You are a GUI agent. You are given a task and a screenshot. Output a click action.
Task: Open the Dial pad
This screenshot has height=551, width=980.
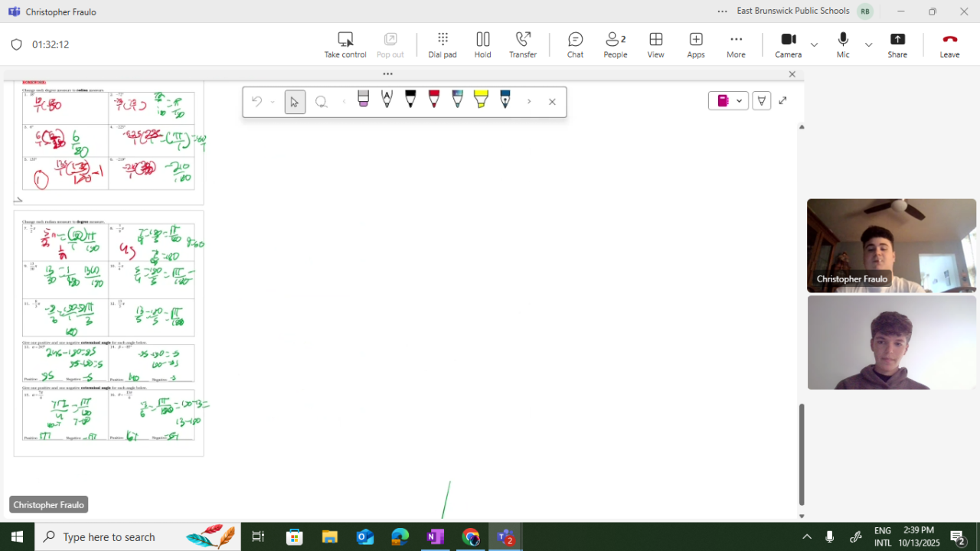[x=442, y=44]
